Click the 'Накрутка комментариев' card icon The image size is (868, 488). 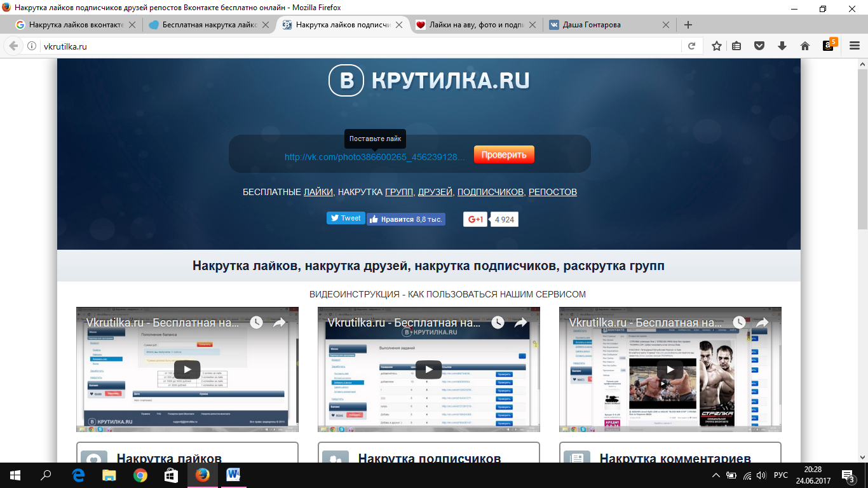(577, 457)
